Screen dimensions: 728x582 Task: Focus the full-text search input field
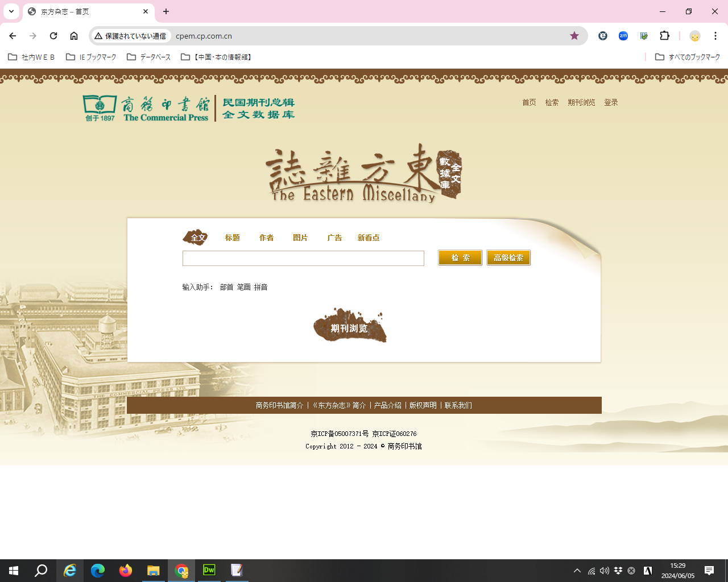(303, 258)
